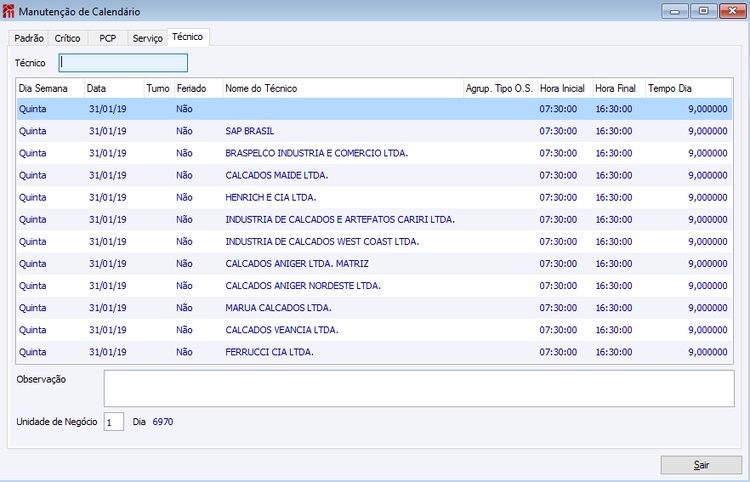
Task: Select BRASPELCO INDUSTRIA E COMERCIO LTDA. row
Action: pyautogui.click(x=374, y=153)
